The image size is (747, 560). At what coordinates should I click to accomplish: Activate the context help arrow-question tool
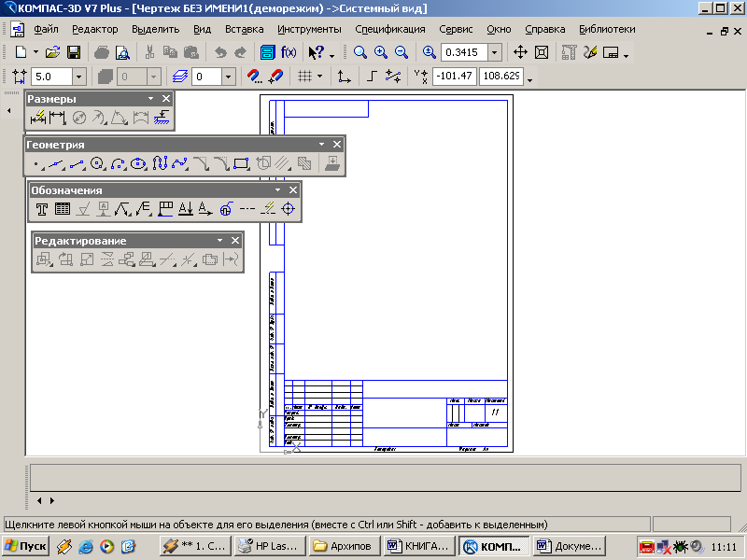(x=316, y=52)
